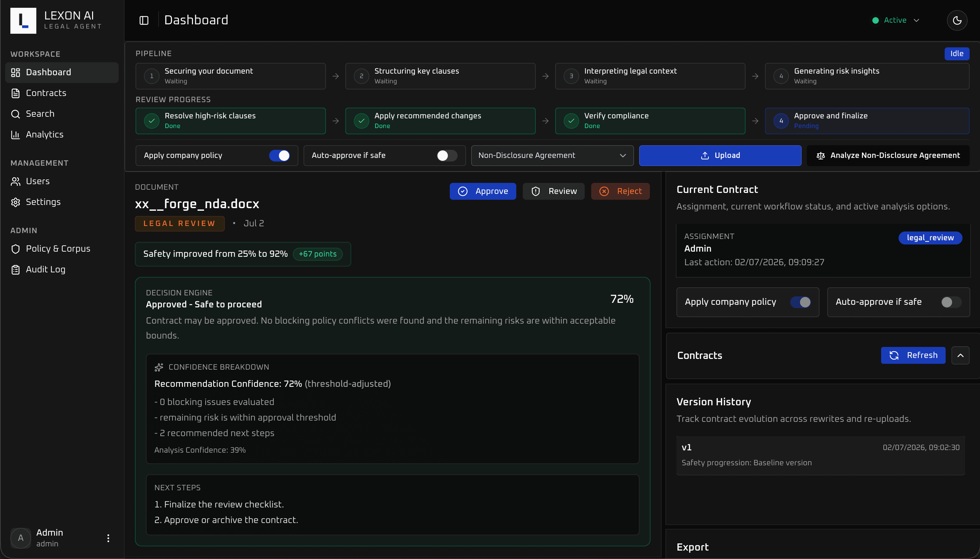Screen dimensions: 980x559
Task: Click the checkmark on Apply recommended changes
Action: pyautogui.click(x=361, y=121)
